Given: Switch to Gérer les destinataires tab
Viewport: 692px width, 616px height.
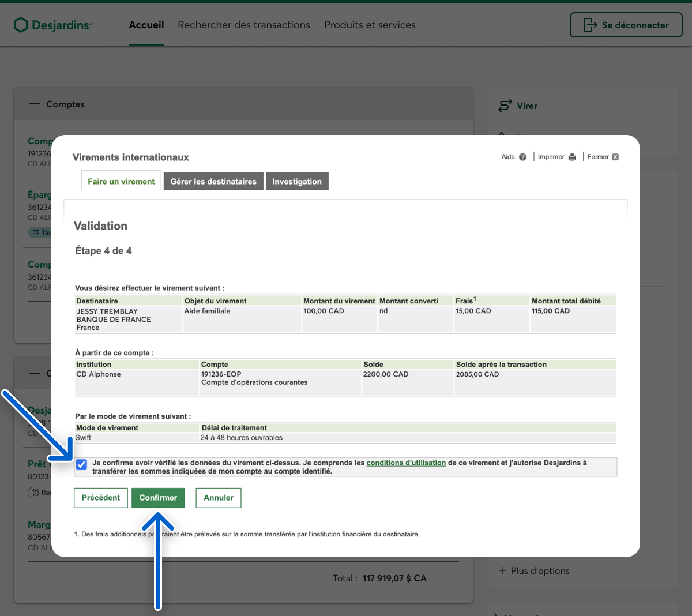Looking at the screenshot, I should pyautogui.click(x=213, y=181).
